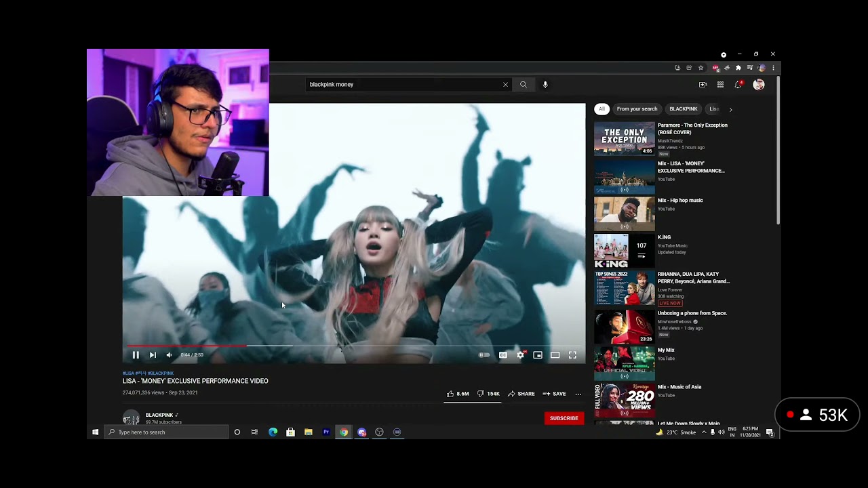Toggle closed captions in the player
This screenshot has width=868, height=488.
pos(503,355)
